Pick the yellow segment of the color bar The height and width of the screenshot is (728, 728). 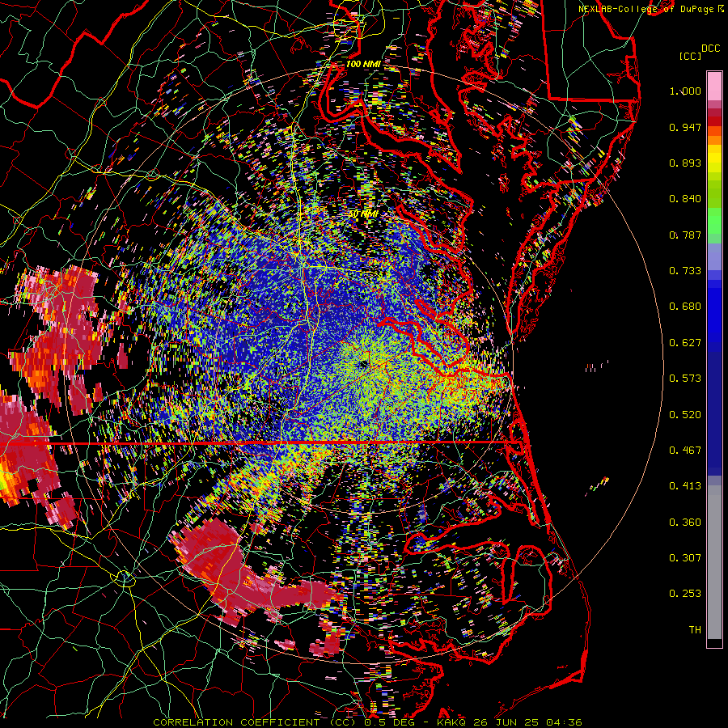tap(714, 159)
